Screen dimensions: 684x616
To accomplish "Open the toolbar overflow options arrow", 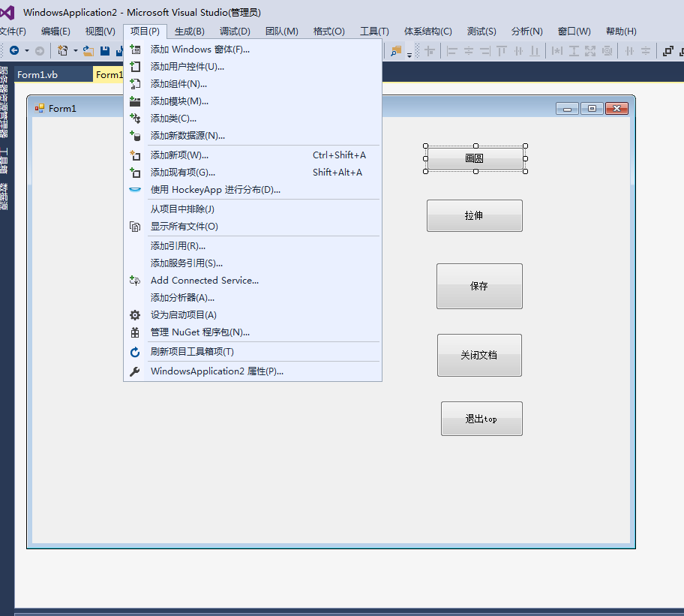I will [409, 55].
